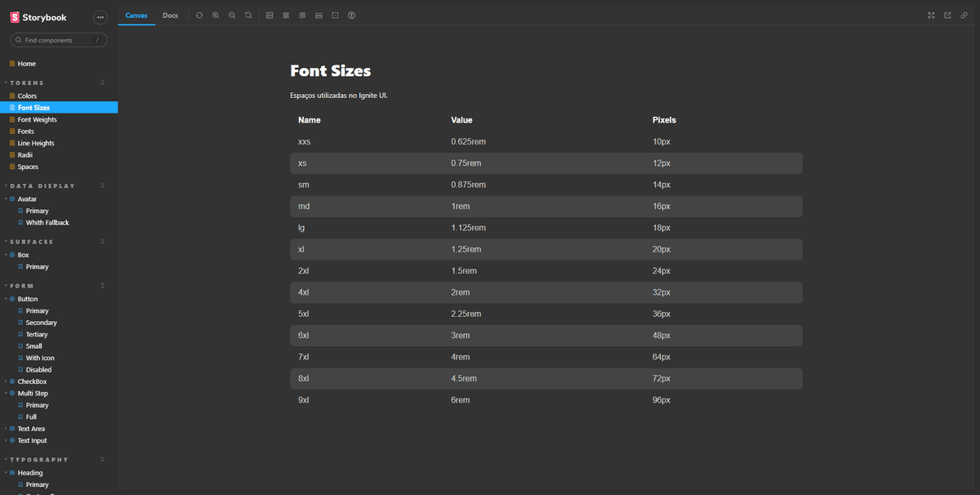This screenshot has height=495, width=980.
Task: Click the Font Sizes page heading
Action: tap(331, 71)
